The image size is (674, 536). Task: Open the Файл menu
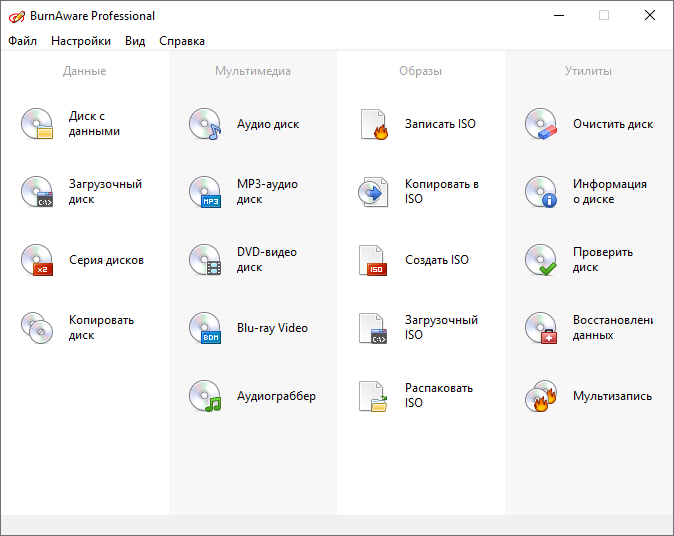[22, 41]
